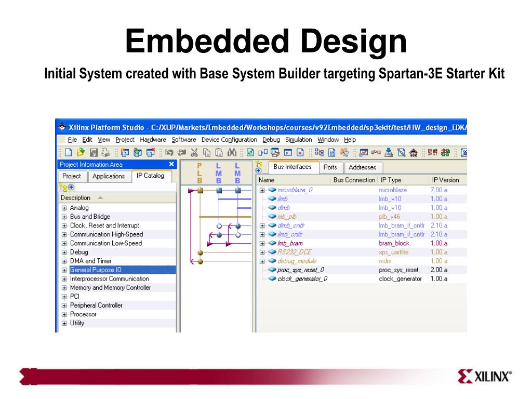The height and width of the screenshot is (399, 532).
Task: Click the SDK export toolbar icon
Action: point(414,153)
